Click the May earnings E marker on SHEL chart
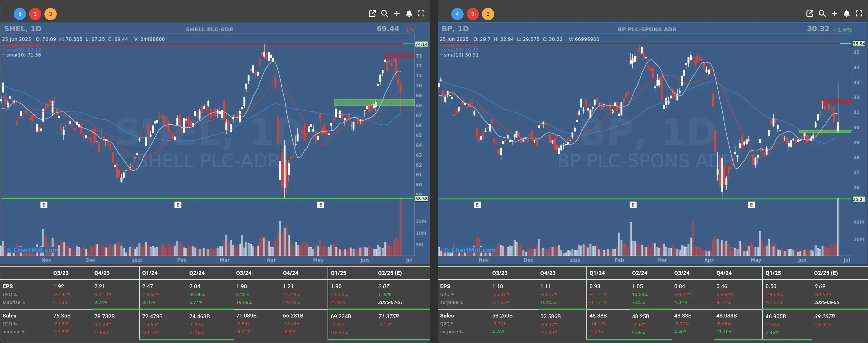 coord(321,205)
